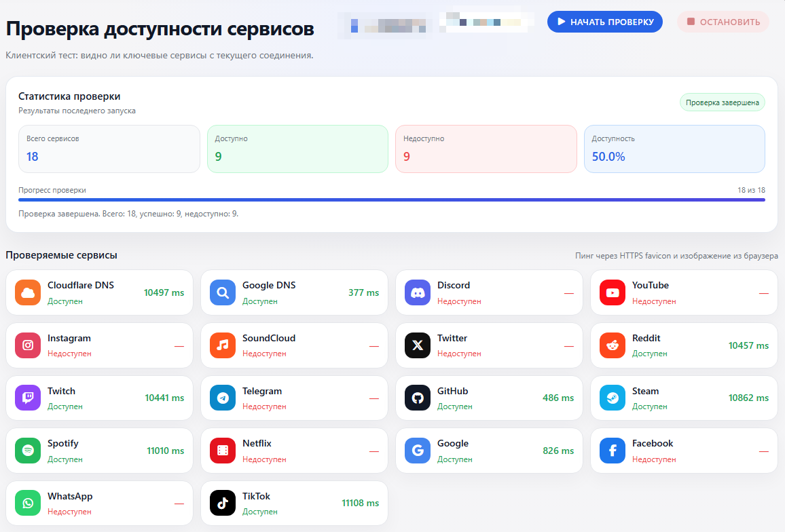Click the Проверяемые сервисы heading
Image resolution: width=785 pixels, height=532 pixels.
[x=61, y=254]
